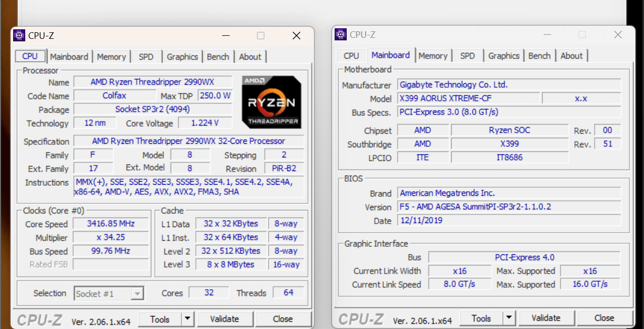The image size is (644, 329).
Task: Click Close button at bottom of right window
Action: (x=604, y=318)
